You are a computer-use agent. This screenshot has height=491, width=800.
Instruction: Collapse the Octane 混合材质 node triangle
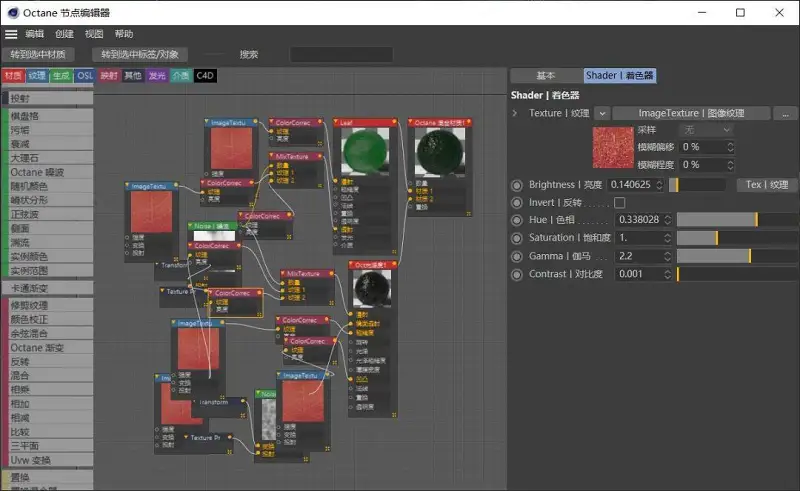point(411,122)
